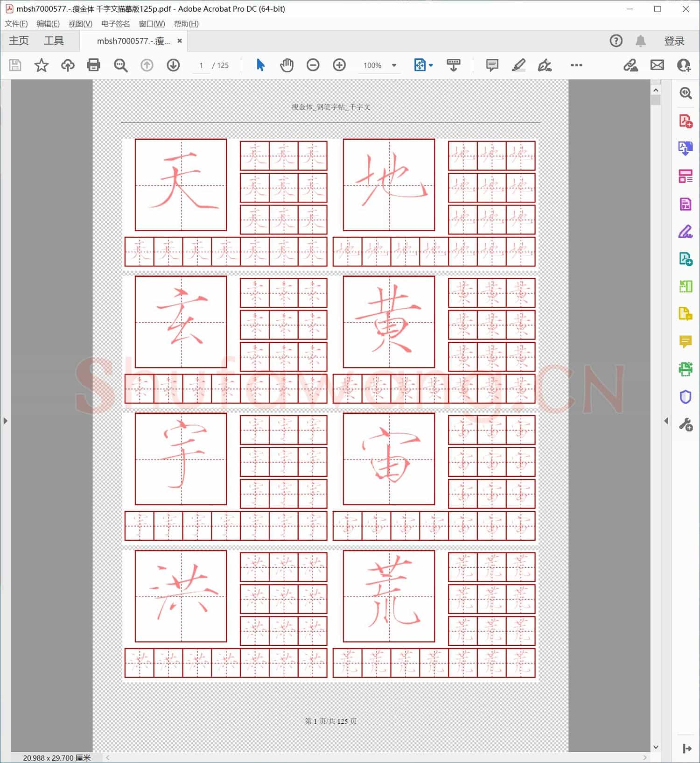The image size is (700, 763).
Task: Open the 窗口(W) menu
Action: click(152, 24)
